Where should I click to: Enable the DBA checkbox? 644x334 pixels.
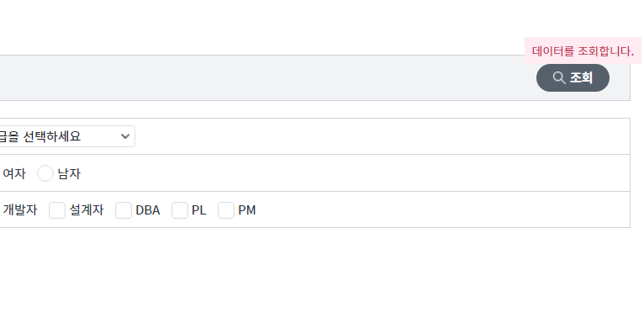124,210
